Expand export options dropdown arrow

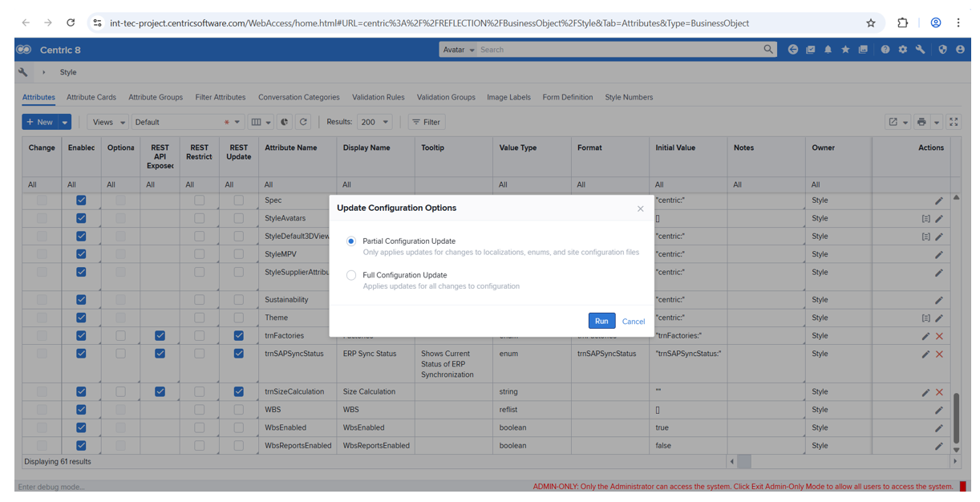[905, 123]
